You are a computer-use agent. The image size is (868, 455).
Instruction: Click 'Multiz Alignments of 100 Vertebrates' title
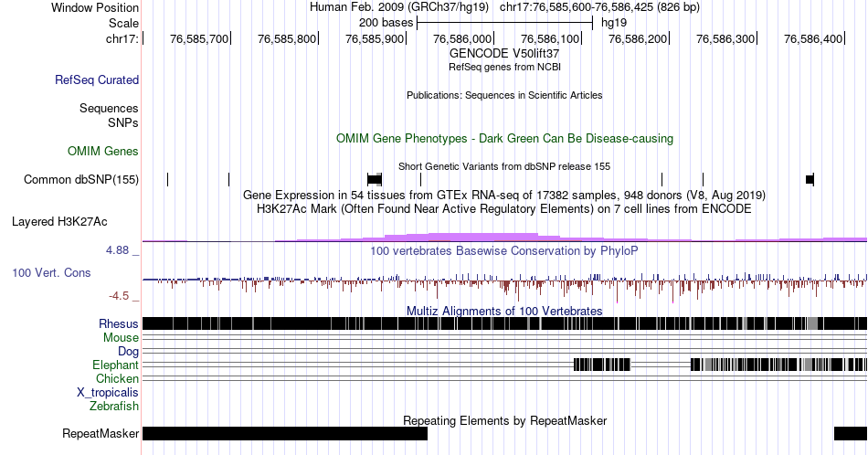504,311
